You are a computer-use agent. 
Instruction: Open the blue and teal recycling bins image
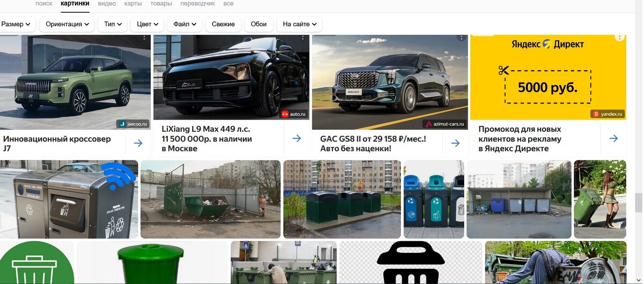click(434, 199)
